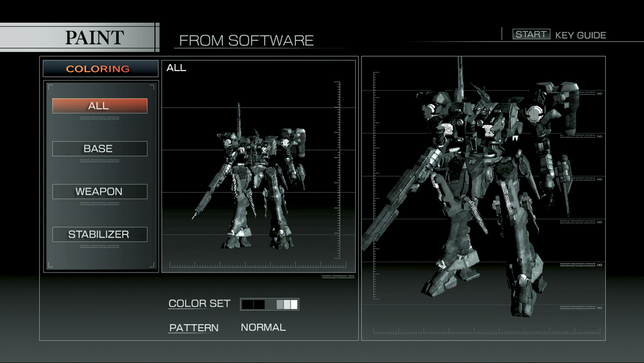Click the COLOR SET label
Screen dimensions: 644x363
pos(199,304)
